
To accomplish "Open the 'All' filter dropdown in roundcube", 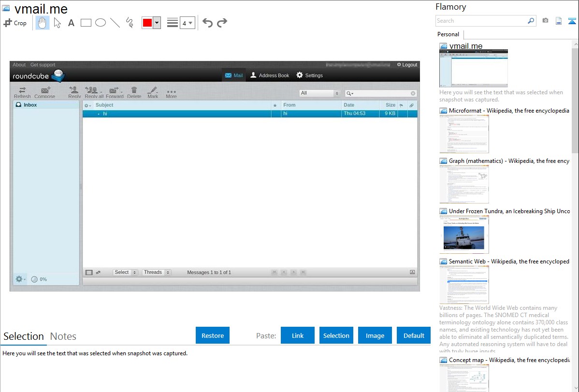I will click(x=319, y=93).
